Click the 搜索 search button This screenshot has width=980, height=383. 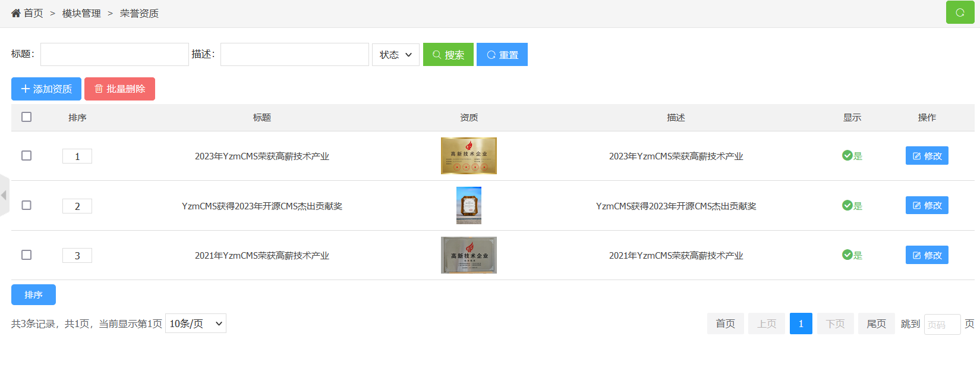[448, 55]
